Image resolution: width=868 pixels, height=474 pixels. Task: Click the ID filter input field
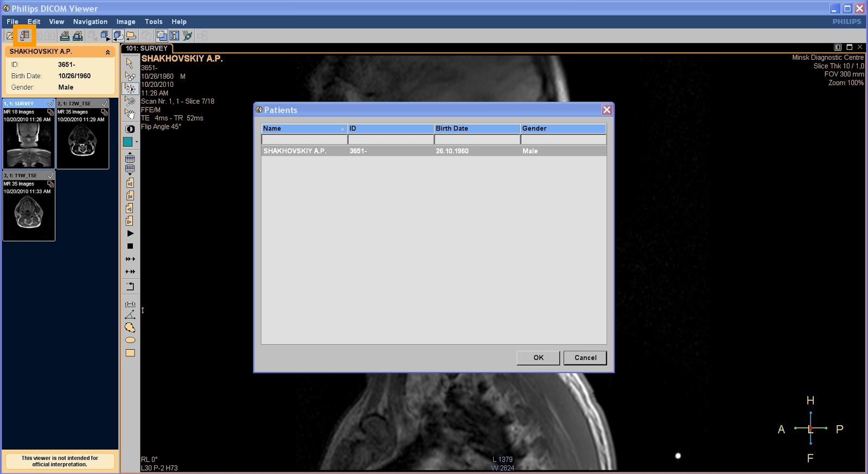tap(391, 140)
